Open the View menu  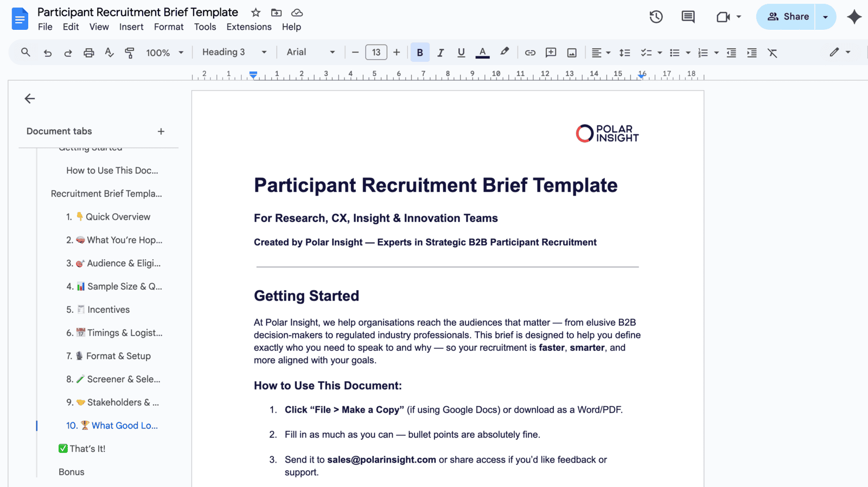(x=99, y=27)
